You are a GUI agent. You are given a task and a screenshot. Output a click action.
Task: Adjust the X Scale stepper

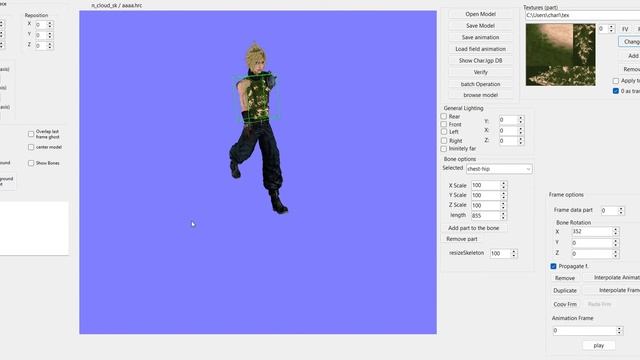point(503,185)
